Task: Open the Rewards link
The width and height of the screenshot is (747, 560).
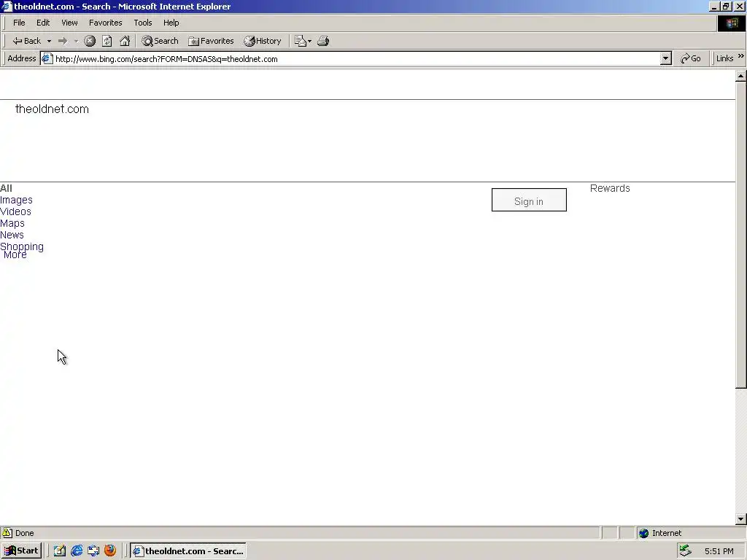Action: pyautogui.click(x=610, y=188)
